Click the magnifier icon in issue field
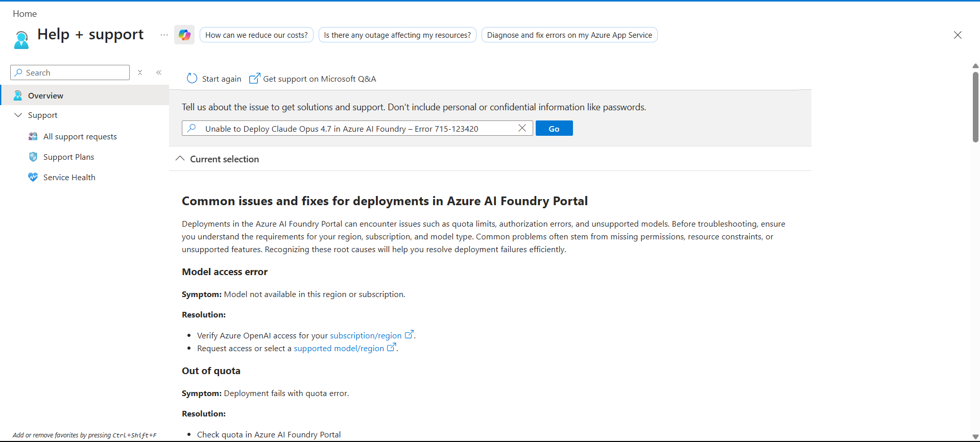This screenshot has width=980, height=442. coord(192,128)
